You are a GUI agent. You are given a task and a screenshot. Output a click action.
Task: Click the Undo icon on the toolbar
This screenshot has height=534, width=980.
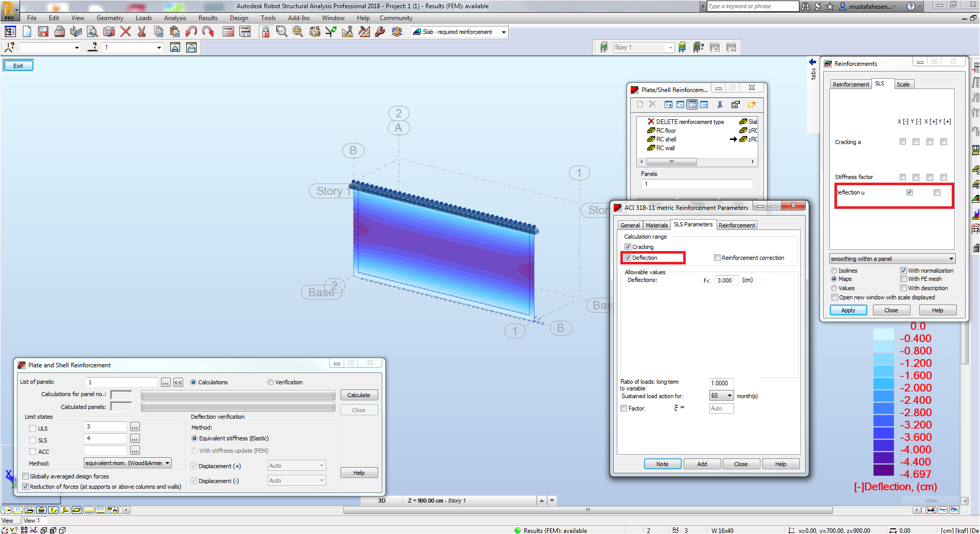[x=190, y=31]
